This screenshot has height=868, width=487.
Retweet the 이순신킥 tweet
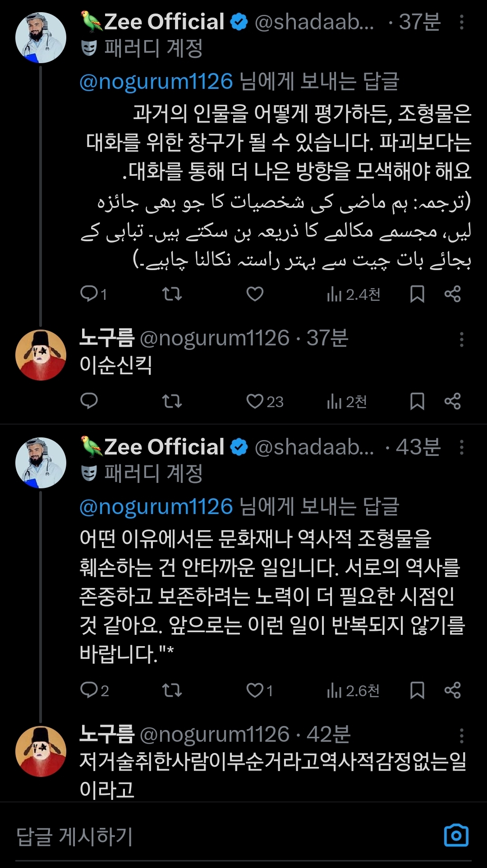pos(172,401)
